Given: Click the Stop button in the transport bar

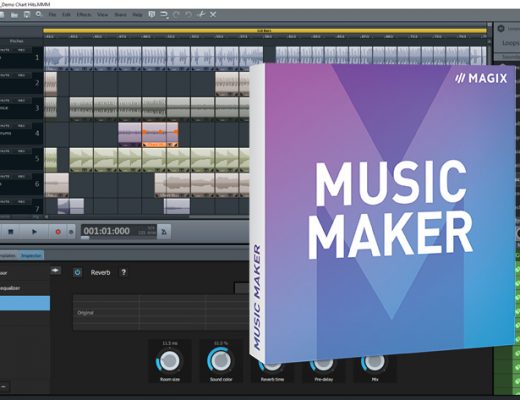Looking at the screenshot, I should click(11, 232).
